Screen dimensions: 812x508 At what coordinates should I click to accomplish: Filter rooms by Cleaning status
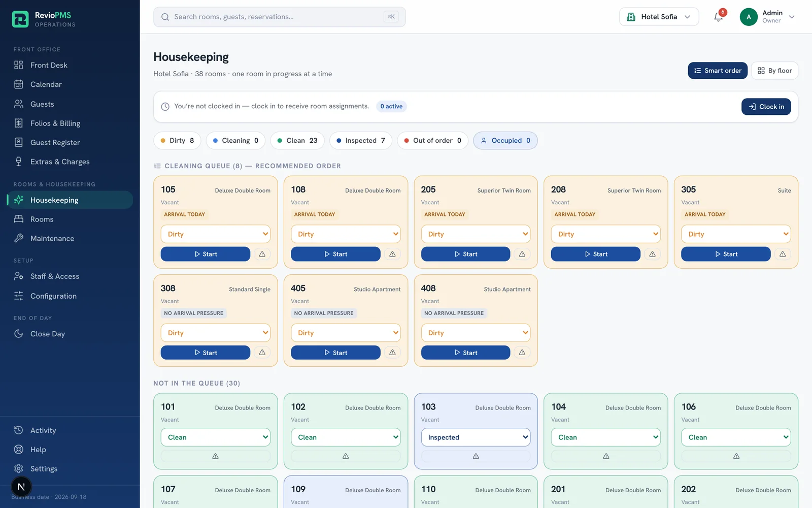[x=235, y=141]
